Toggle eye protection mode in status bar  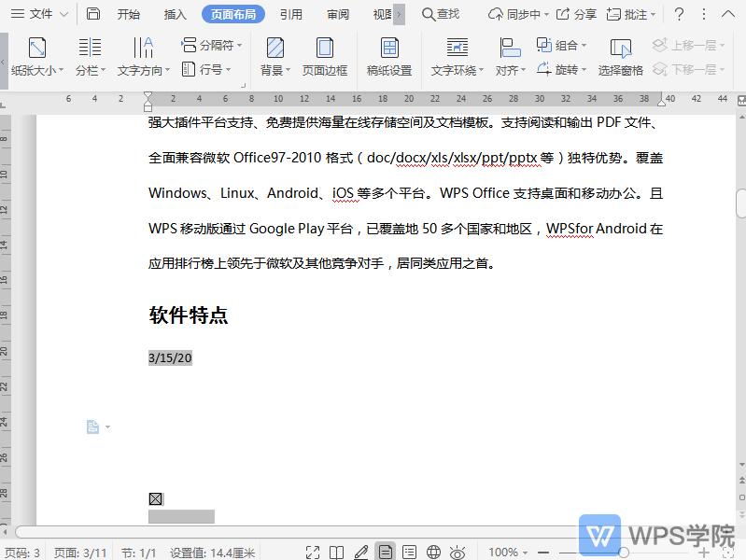click(x=457, y=553)
